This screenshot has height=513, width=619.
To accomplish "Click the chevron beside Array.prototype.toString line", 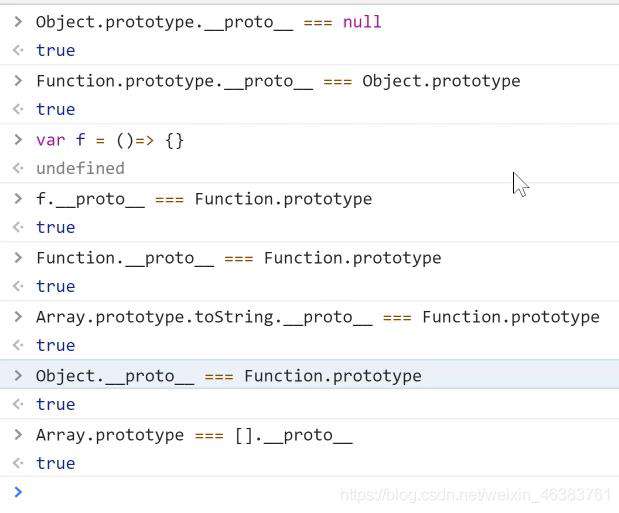I will [x=18, y=316].
